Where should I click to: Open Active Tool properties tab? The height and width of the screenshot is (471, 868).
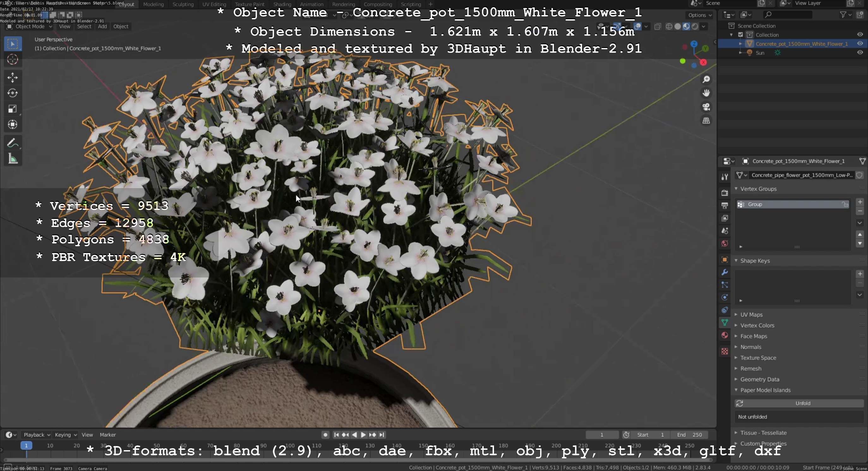pyautogui.click(x=725, y=177)
